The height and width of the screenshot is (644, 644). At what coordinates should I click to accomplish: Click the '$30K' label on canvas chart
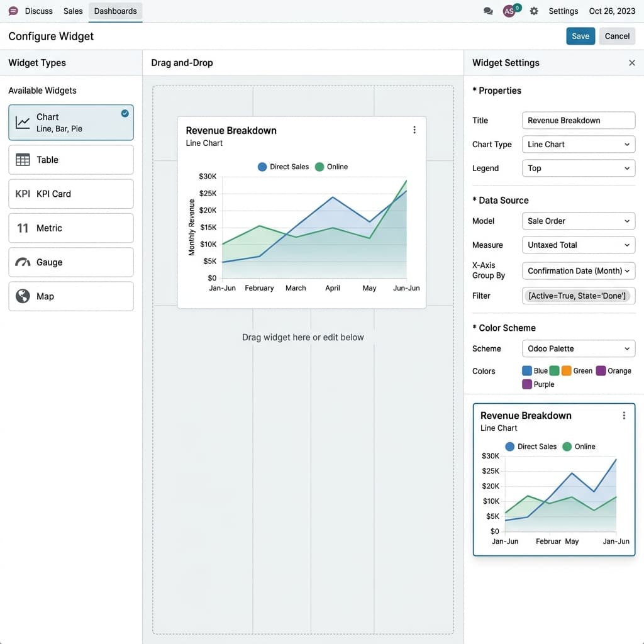pos(208,176)
